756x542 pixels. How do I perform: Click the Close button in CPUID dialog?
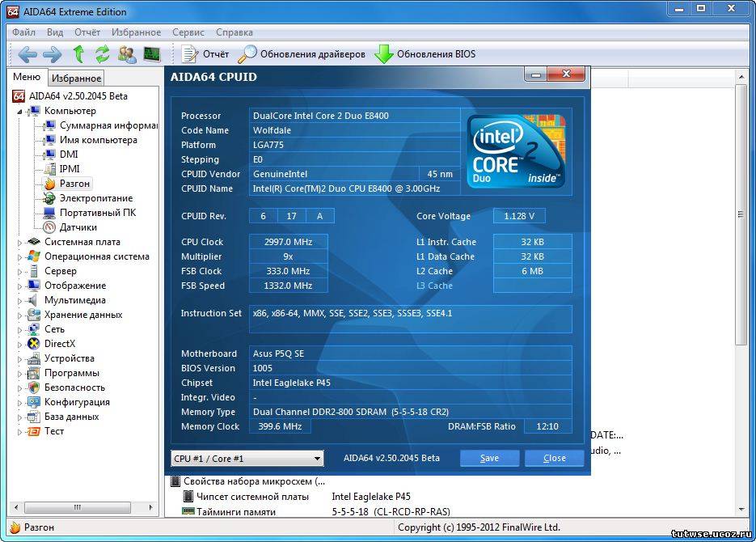(554, 458)
